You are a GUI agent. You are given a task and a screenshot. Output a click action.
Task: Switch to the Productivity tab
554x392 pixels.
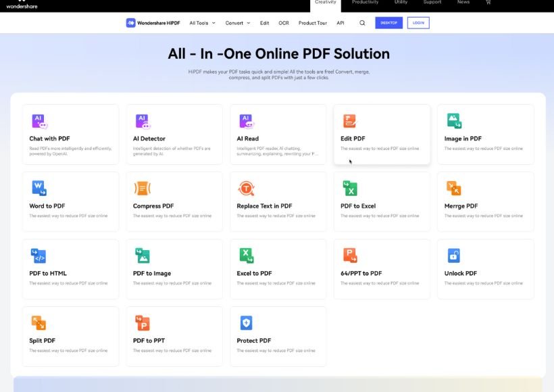[365, 2]
